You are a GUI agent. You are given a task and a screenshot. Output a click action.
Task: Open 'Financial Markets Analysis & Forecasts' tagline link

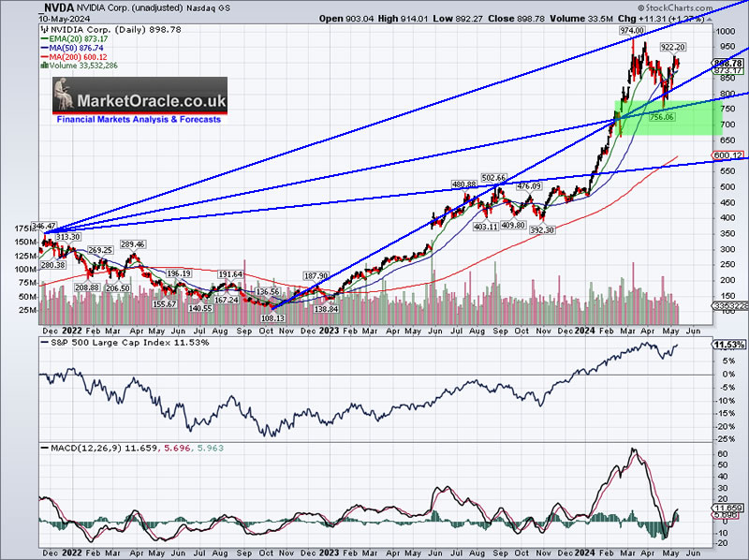pos(139,120)
